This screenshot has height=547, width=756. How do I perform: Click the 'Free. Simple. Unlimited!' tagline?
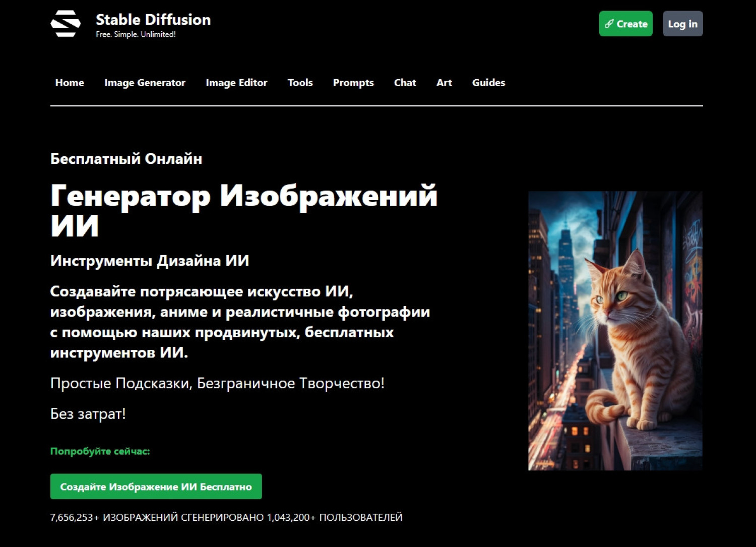pos(136,34)
